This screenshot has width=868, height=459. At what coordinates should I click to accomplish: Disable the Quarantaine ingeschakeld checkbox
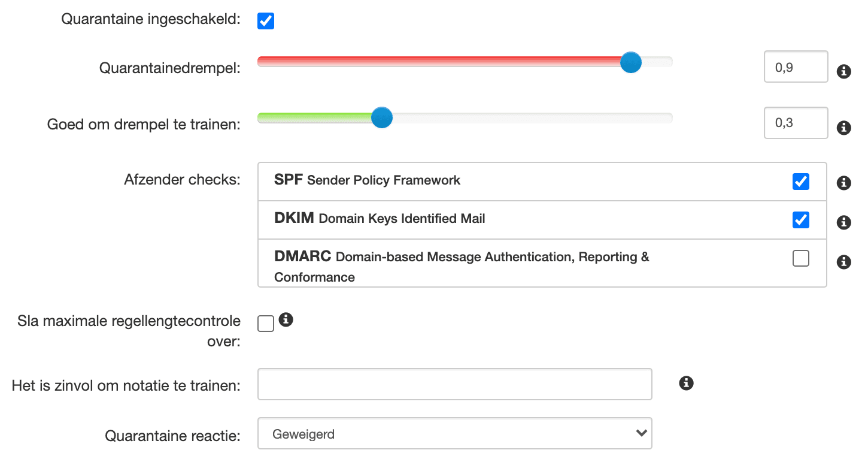point(266,22)
